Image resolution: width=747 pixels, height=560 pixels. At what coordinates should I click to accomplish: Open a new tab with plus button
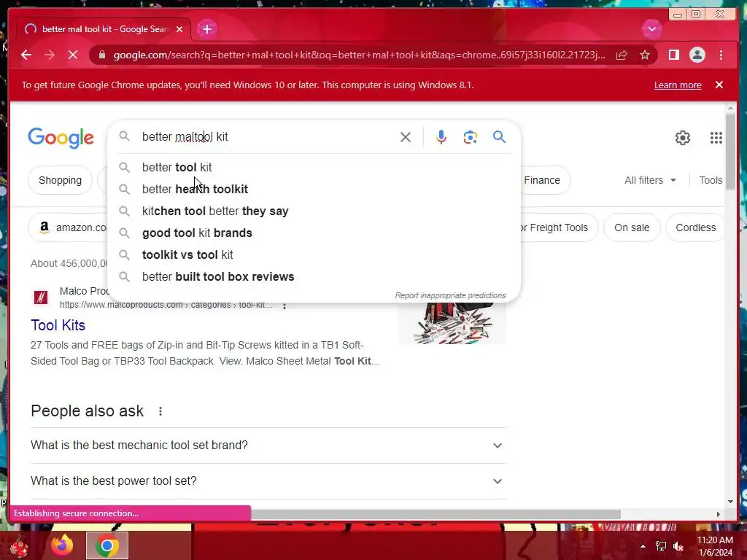click(206, 29)
